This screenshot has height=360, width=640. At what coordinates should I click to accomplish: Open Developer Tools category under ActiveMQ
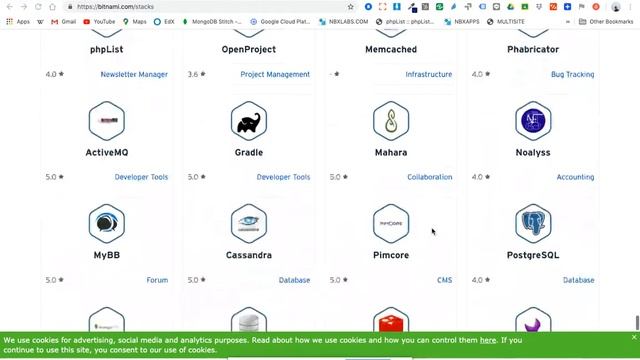[x=141, y=177]
